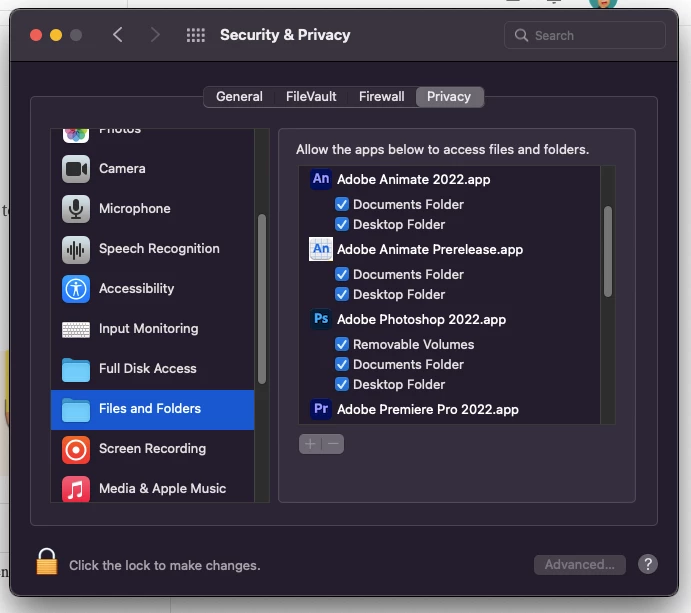Go back with the left chevron
The image size is (691, 613).
pos(117,35)
